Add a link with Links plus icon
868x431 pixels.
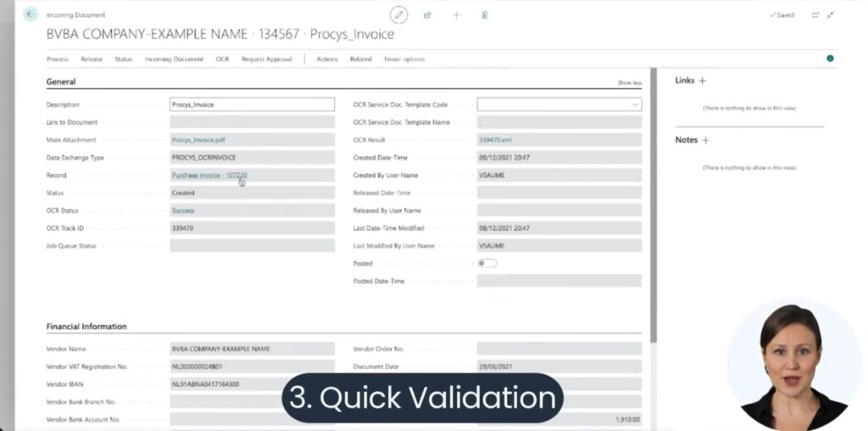(703, 81)
